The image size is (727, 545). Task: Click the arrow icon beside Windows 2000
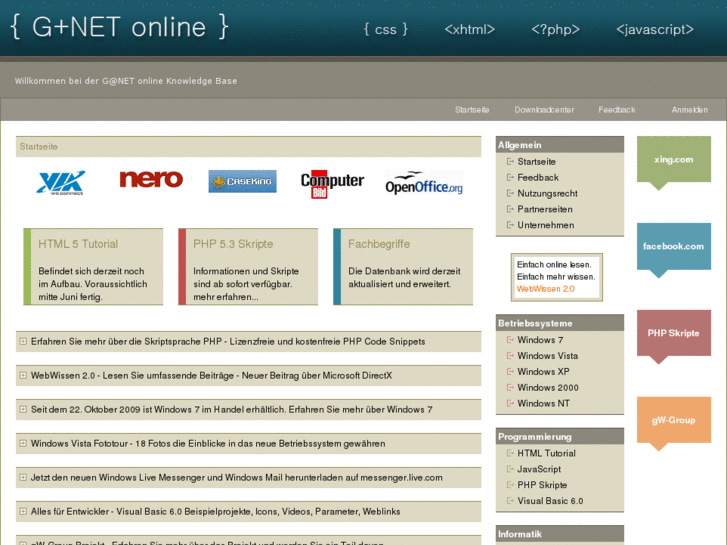click(510, 387)
